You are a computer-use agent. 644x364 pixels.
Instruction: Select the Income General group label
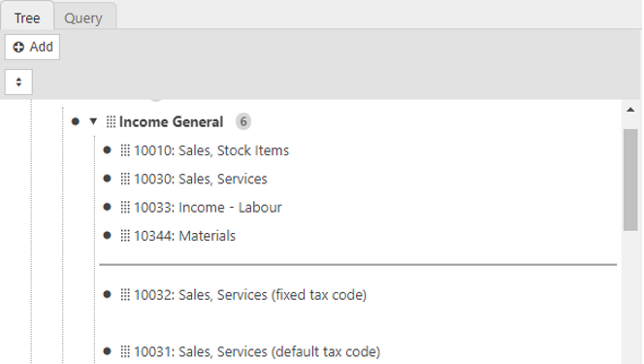tap(171, 122)
